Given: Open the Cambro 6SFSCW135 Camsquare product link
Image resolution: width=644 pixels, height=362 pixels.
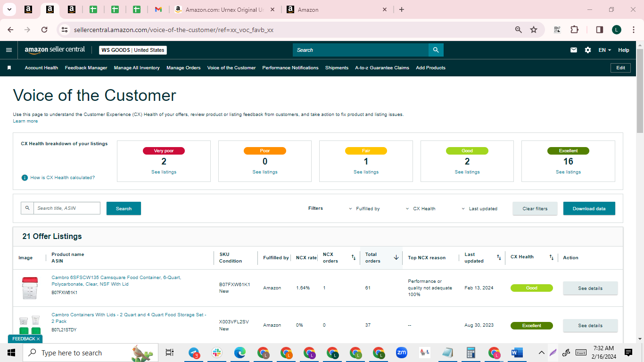Looking at the screenshot, I should (x=116, y=281).
